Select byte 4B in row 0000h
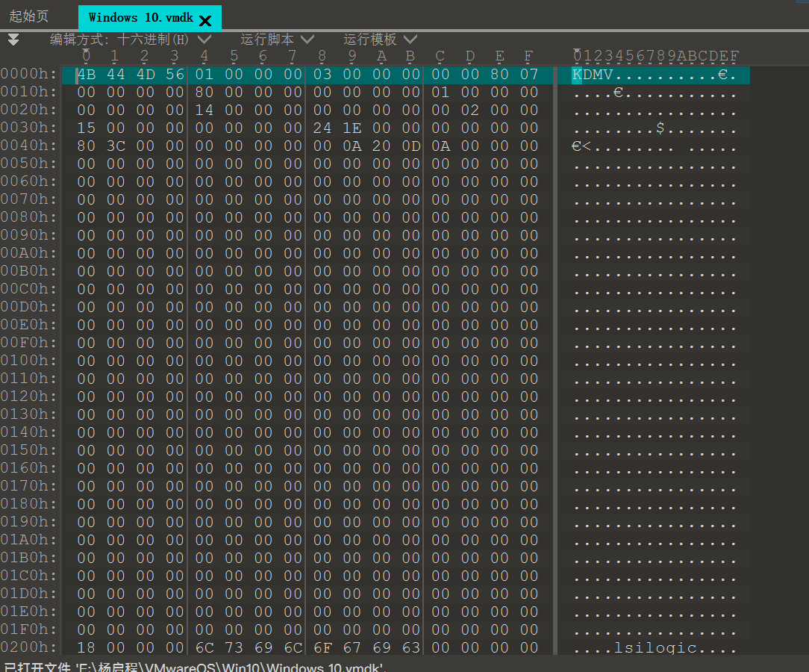The image size is (809, 672). point(86,75)
